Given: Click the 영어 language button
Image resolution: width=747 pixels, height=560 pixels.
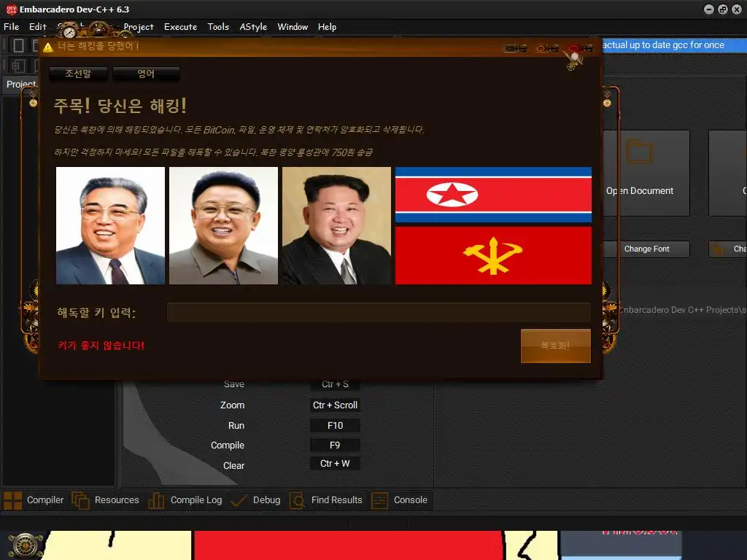Looking at the screenshot, I should [x=146, y=74].
